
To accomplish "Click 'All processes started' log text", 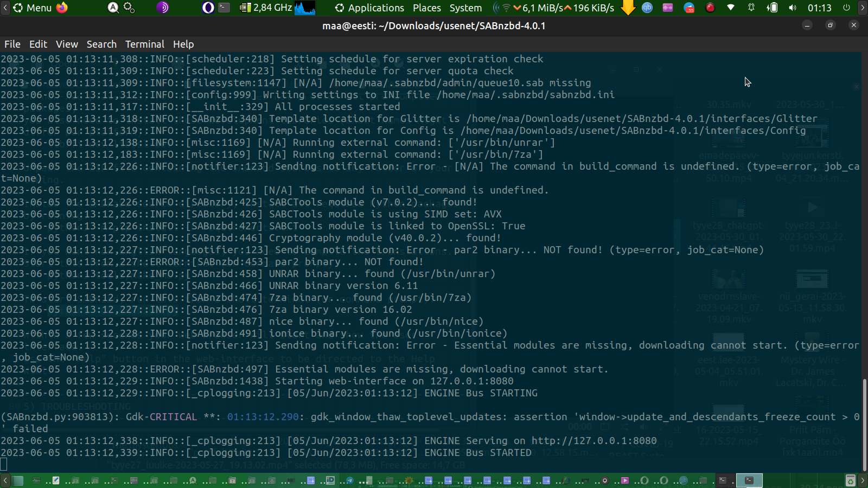I will point(337,107).
